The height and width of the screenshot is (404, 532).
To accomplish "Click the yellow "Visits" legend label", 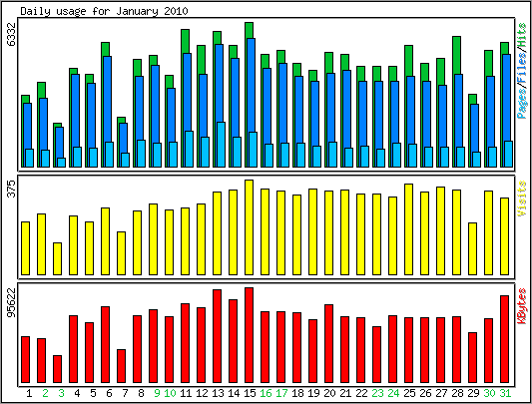I will coord(522,199).
